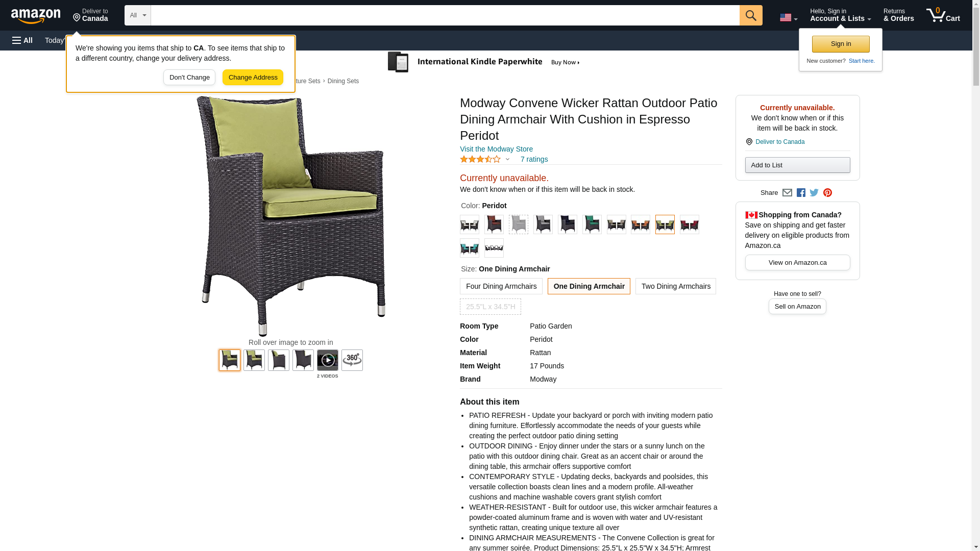Viewport: 980px width, 551px height.
Task: Expand the country flag language dropdown
Action: tap(789, 18)
